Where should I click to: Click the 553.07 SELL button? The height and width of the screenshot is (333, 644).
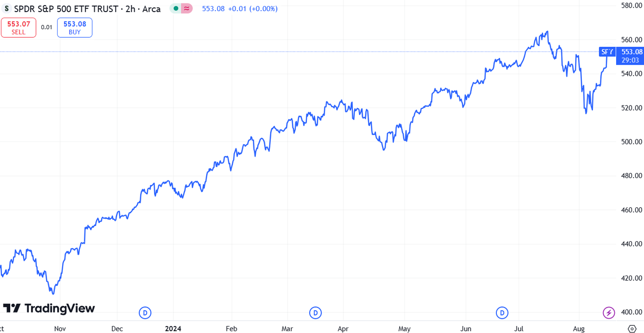pos(18,27)
